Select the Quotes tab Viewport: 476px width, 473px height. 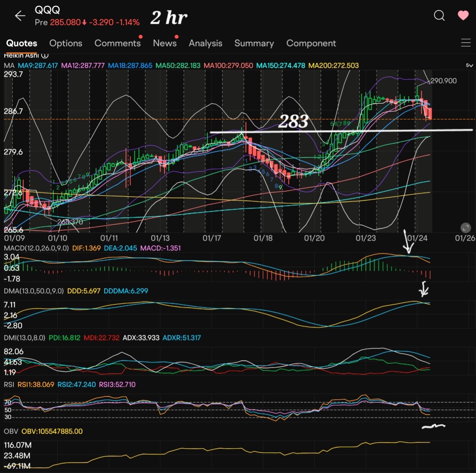point(22,43)
